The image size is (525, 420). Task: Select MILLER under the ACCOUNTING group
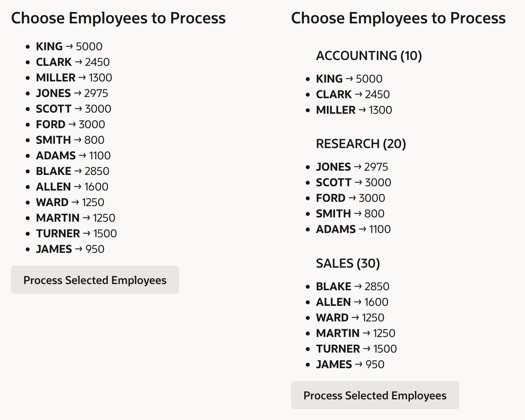point(354,110)
